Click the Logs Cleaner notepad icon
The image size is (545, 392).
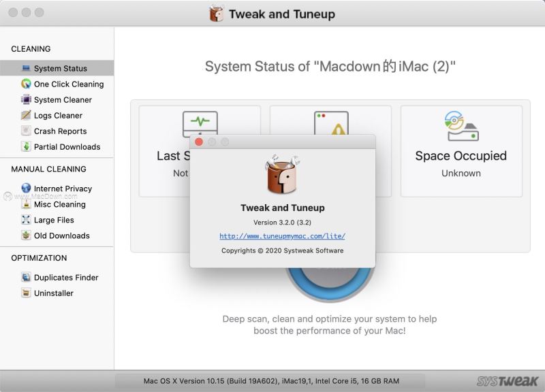coord(26,115)
